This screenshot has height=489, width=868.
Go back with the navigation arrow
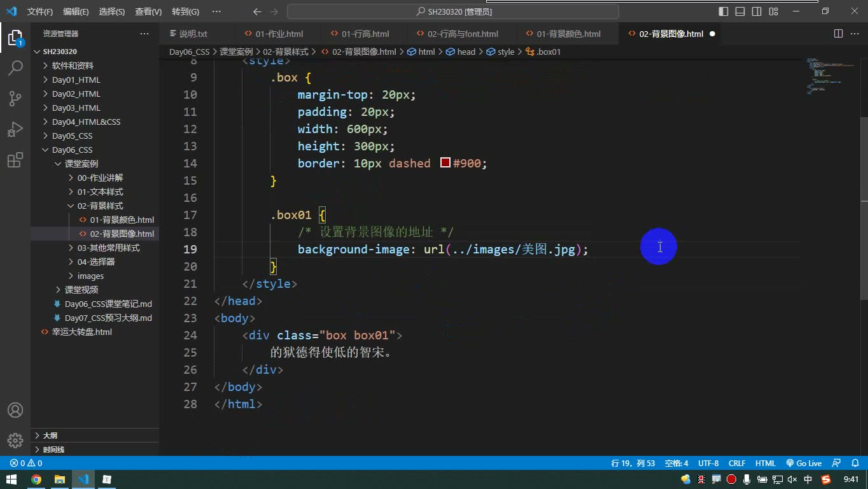coord(257,11)
